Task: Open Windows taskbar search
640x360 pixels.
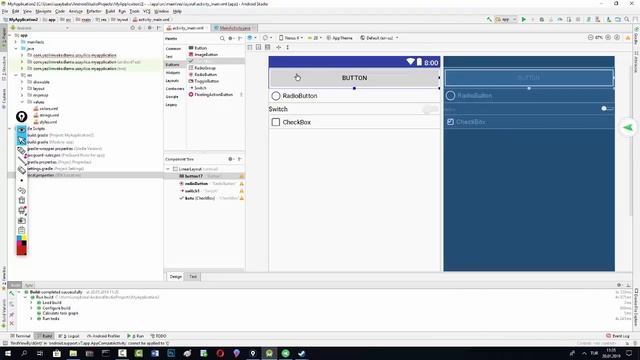Action: [24, 353]
